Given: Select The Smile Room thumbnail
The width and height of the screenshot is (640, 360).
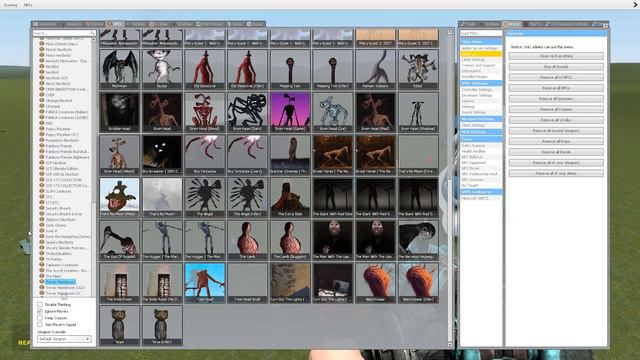Looking at the screenshot, I should pos(120,282).
